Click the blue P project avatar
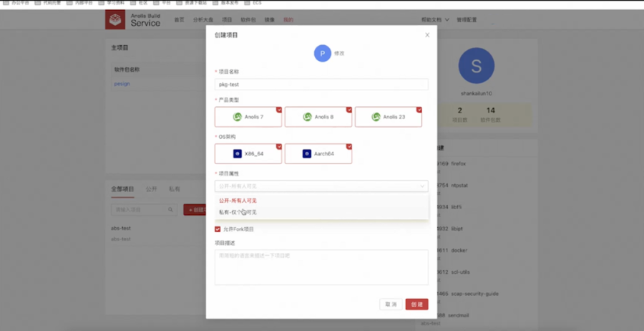Screen dimensions: 644x331 (x=323, y=54)
